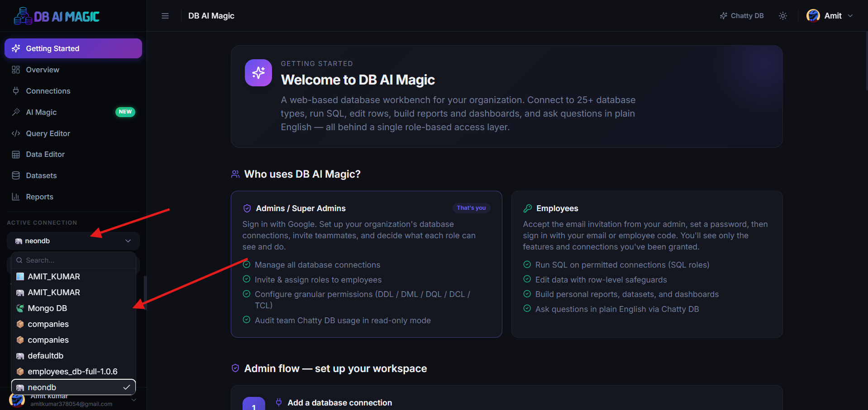Click the search magnifier icon

click(x=19, y=260)
